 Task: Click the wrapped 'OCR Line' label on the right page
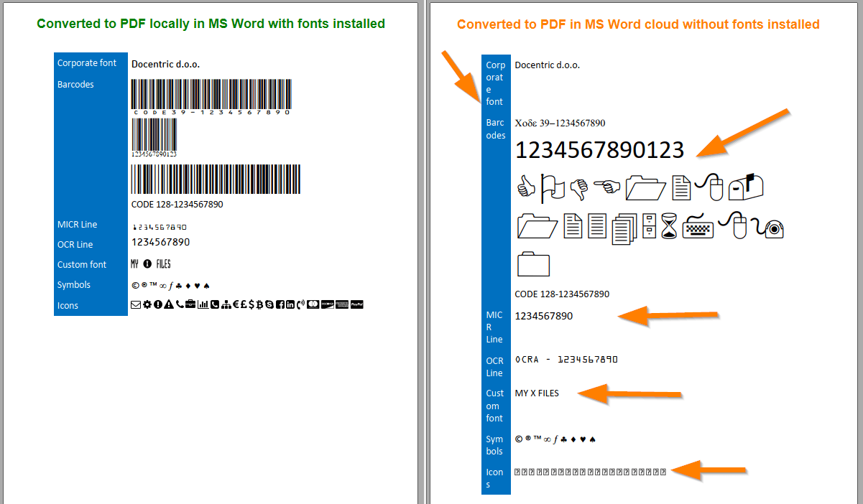coord(495,367)
